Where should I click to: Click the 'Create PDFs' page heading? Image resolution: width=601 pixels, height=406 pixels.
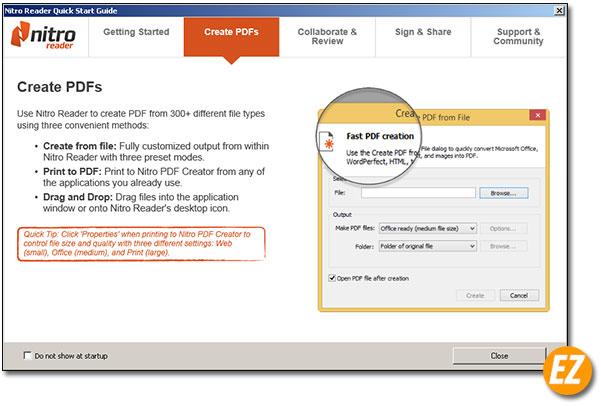click(59, 87)
